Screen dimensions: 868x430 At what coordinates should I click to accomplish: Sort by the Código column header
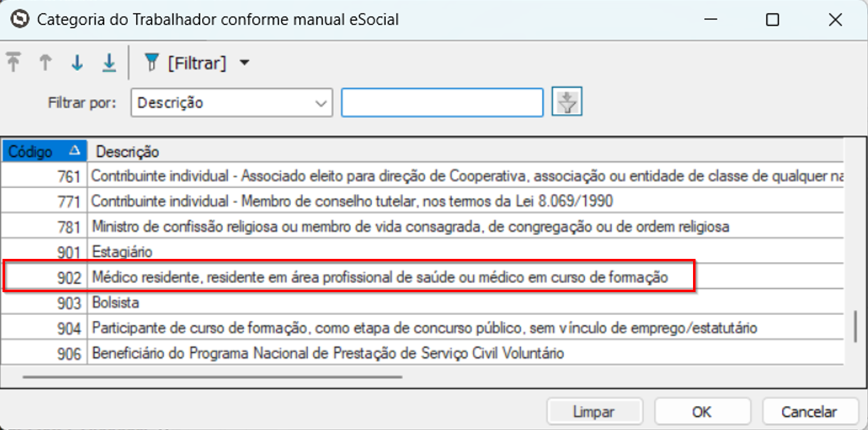[44, 152]
